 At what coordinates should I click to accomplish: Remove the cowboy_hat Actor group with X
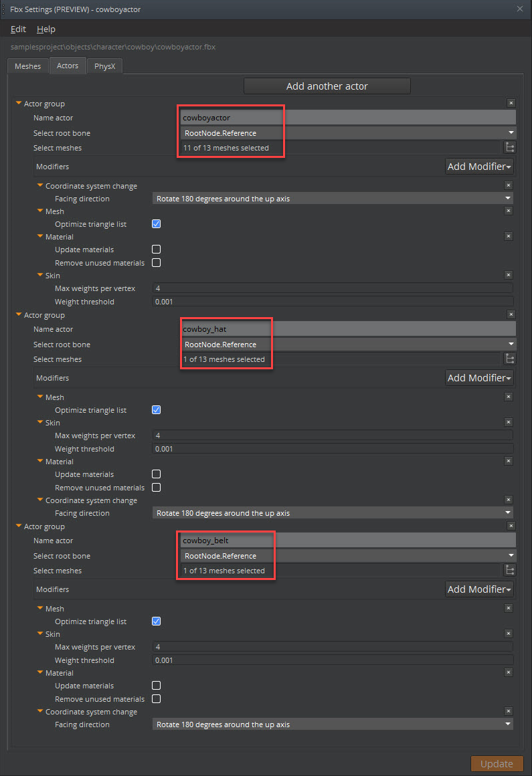tap(511, 315)
